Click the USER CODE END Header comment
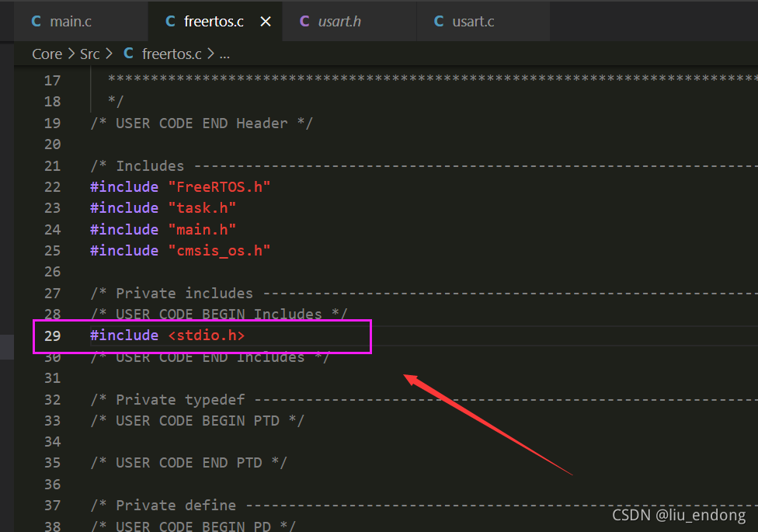Screen dimensions: 758x532 click(202, 123)
